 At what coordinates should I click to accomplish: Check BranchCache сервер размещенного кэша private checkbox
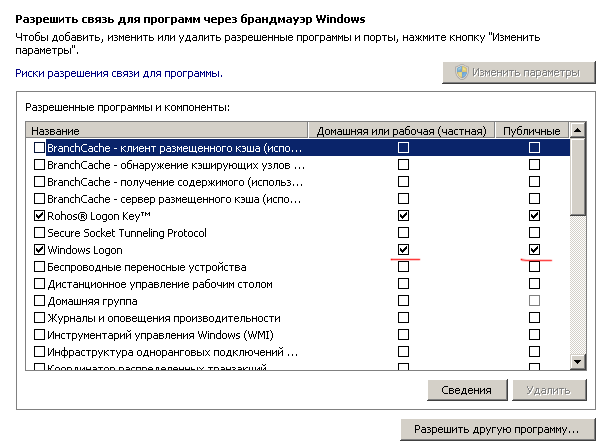tap(403, 199)
